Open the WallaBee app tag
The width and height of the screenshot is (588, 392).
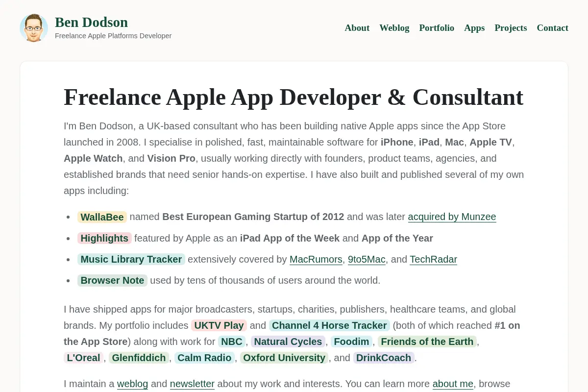coord(102,217)
